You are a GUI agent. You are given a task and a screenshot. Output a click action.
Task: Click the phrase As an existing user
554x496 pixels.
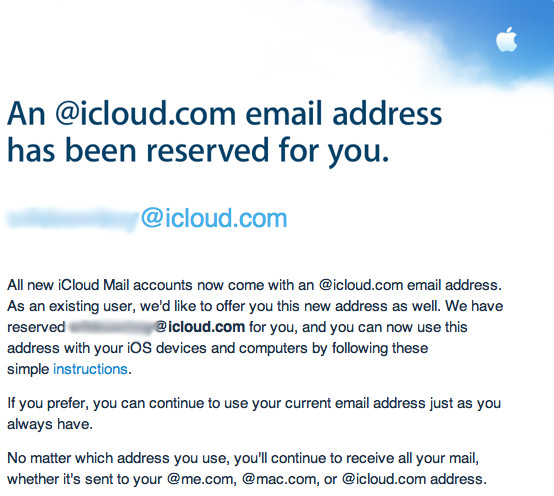(x=71, y=306)
